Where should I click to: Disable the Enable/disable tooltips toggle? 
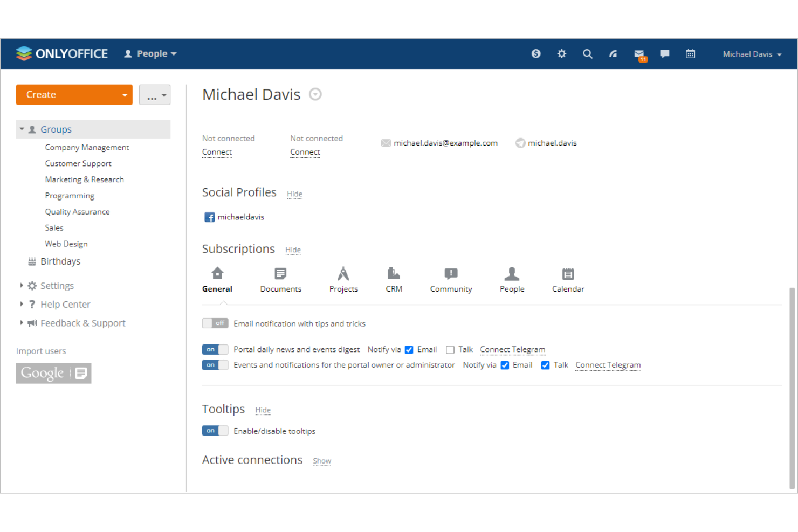pyautogui.click(x=215, y=430)
